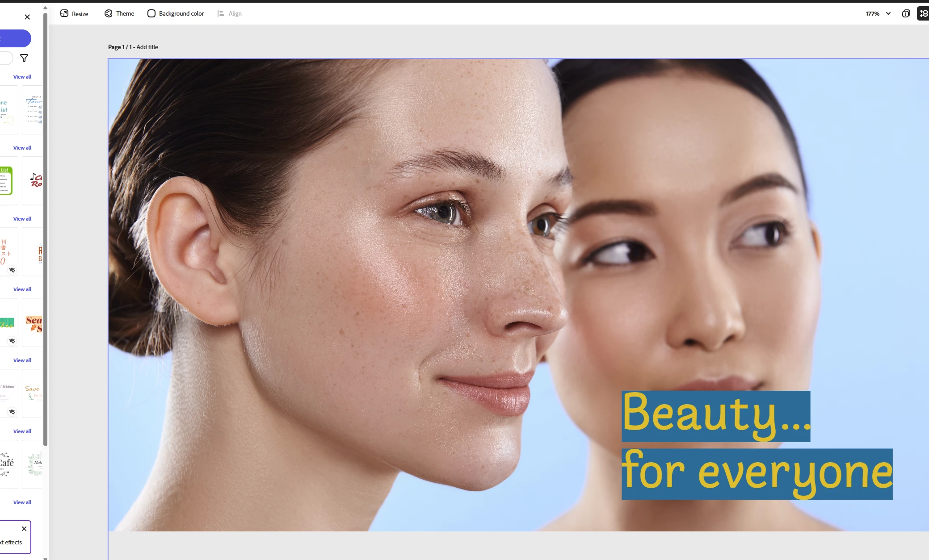
Task: Click the side panel scroll up arrow
Action: 45,8
